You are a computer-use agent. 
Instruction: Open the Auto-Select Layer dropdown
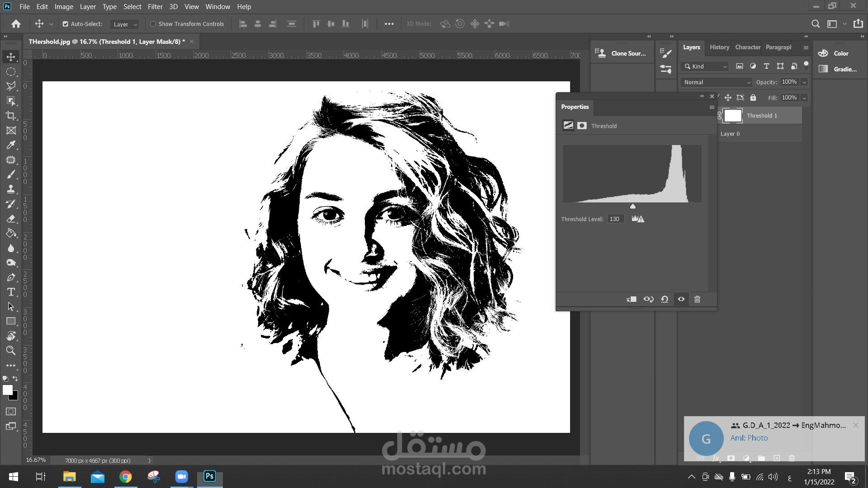click(x=125, y=24)
